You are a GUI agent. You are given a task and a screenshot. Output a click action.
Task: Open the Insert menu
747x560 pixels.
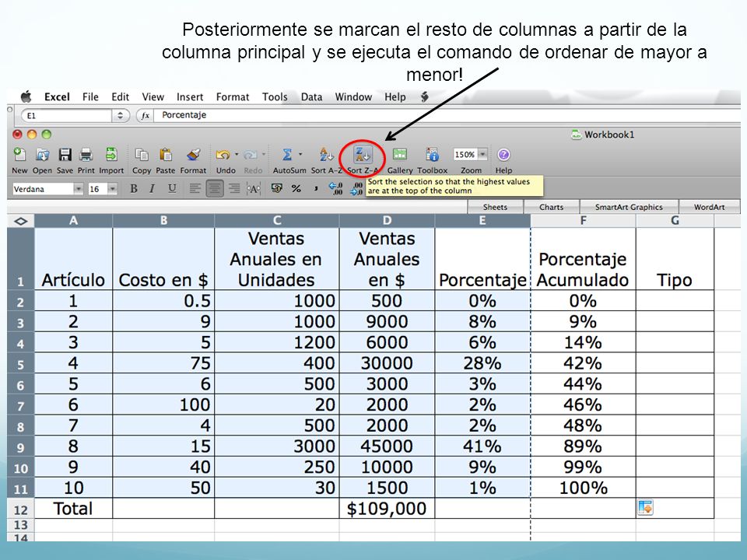(190, 96)
